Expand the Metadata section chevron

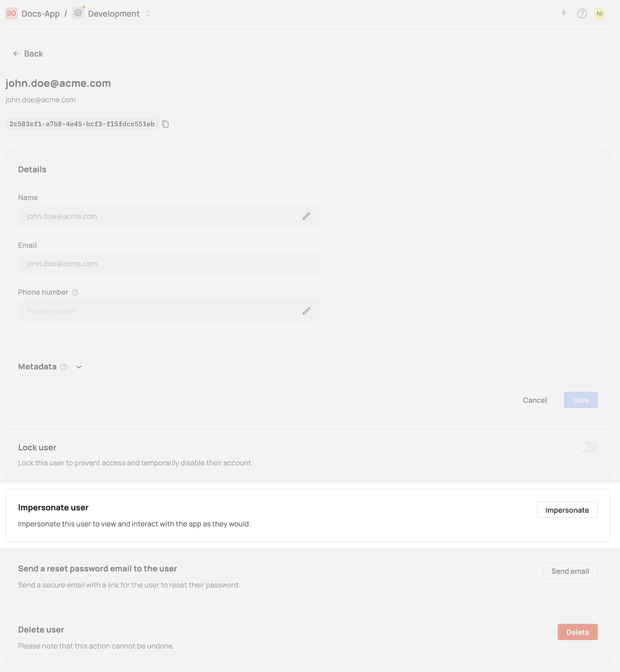click(x=79, y=367)
